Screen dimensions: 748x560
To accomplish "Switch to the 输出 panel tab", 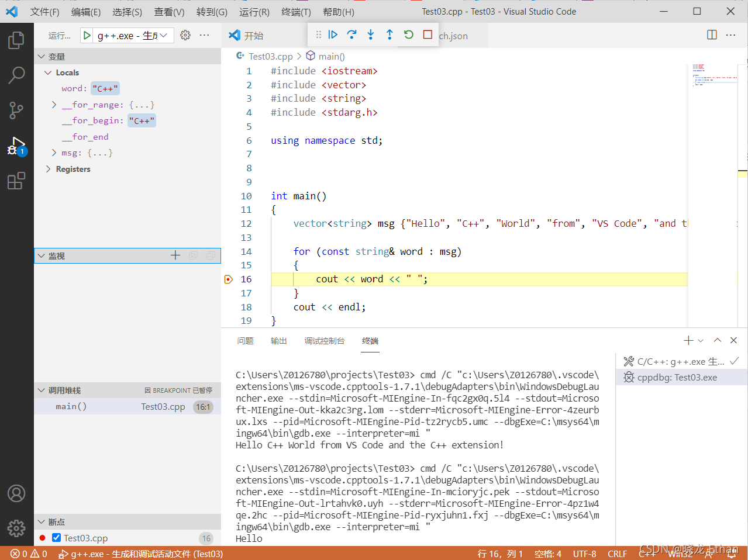I will (x=279, y=341).
